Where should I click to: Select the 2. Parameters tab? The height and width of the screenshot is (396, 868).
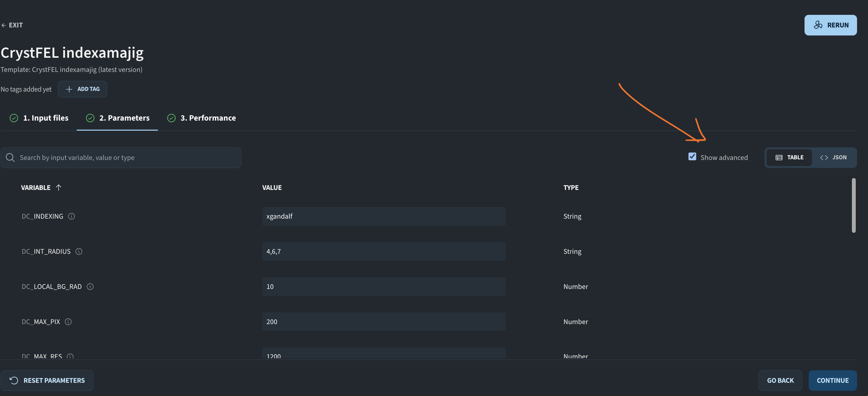click(x=117, y=118)
